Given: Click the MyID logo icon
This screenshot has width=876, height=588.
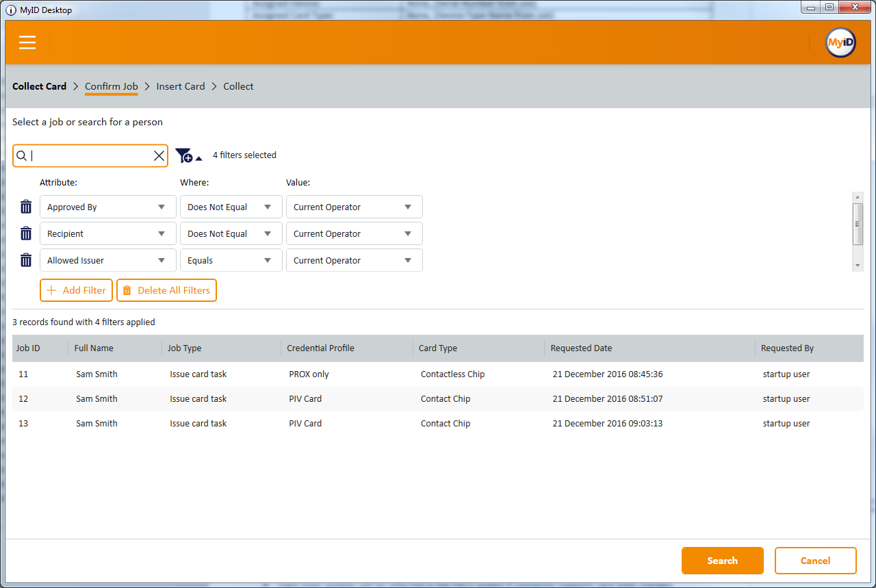Looking at the screenshot, I should tap(840, 42).
